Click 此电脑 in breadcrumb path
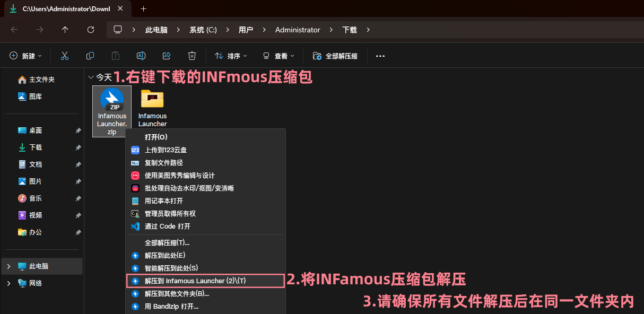644x314 pixels. coord(156,30)
